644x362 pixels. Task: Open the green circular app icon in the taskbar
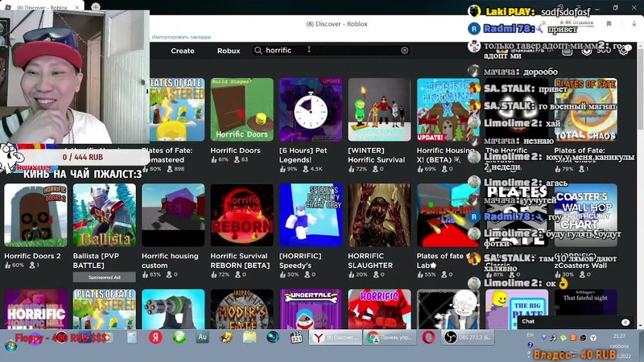pos(179,337)
